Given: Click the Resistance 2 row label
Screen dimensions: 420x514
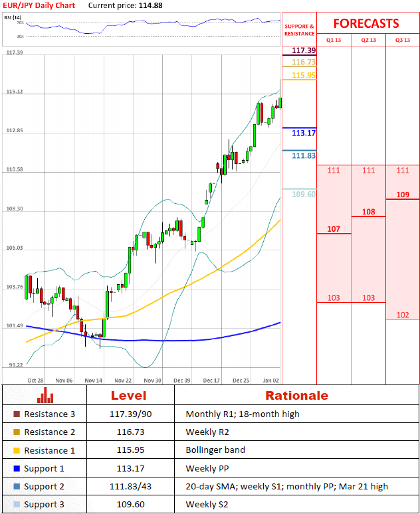Looking at the screenshot, I should [x=50, y=432].
